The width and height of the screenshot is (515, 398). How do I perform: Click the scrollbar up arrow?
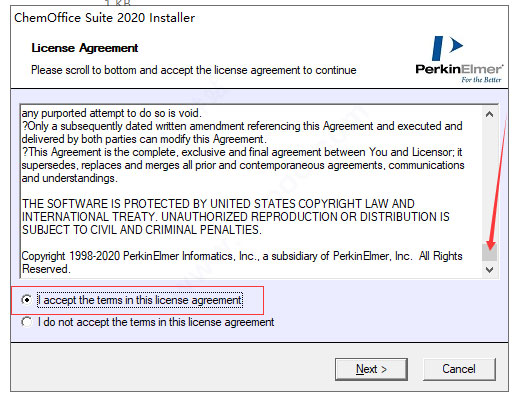click(489, 114)
